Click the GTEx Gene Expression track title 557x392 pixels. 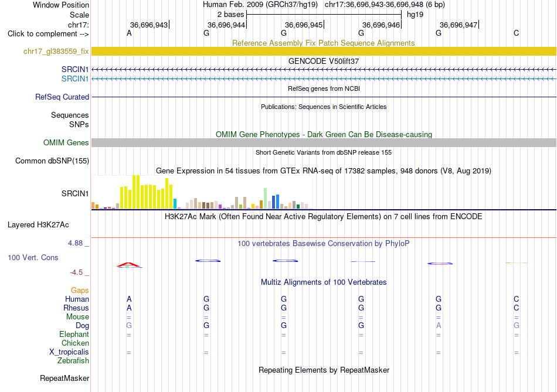click(324, 171)
